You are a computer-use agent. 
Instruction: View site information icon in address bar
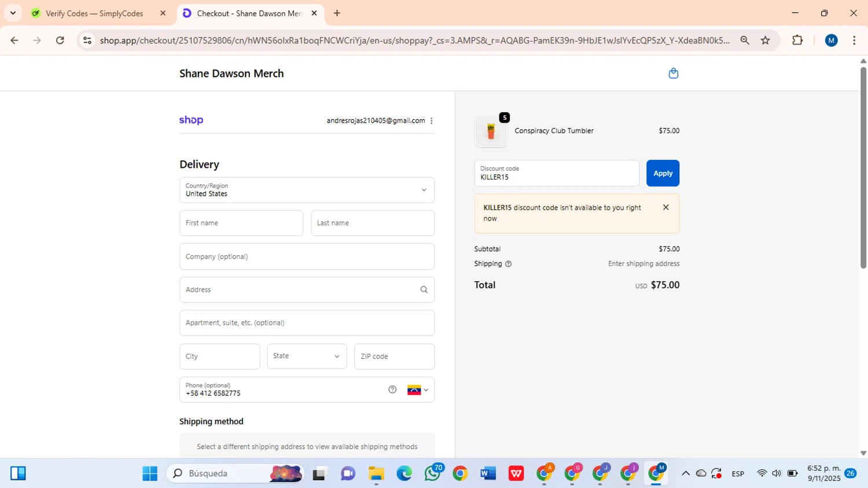click(x=87, y=40)
